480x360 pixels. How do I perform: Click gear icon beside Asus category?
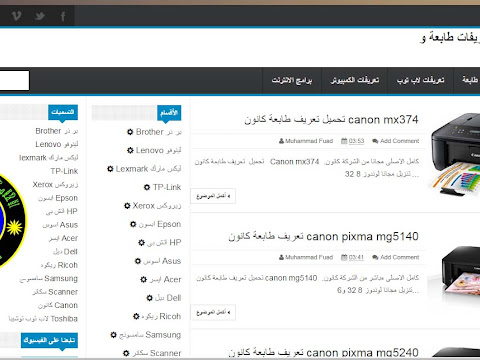138,261
